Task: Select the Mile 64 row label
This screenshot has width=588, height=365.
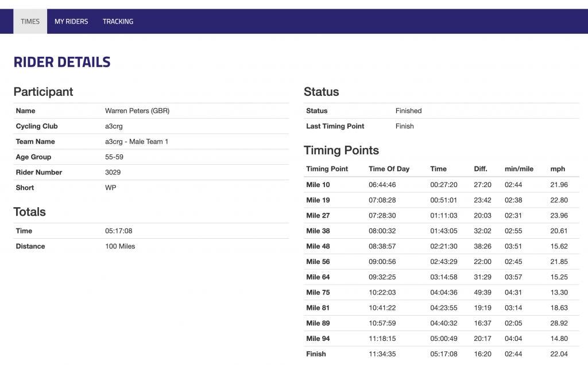Action: click(318, 277)
